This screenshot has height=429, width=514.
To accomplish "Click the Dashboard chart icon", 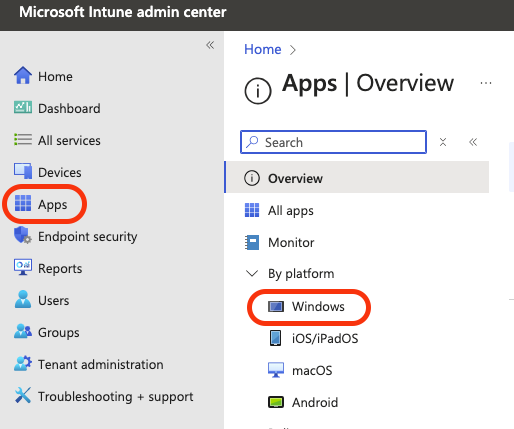I will point(23,108).
